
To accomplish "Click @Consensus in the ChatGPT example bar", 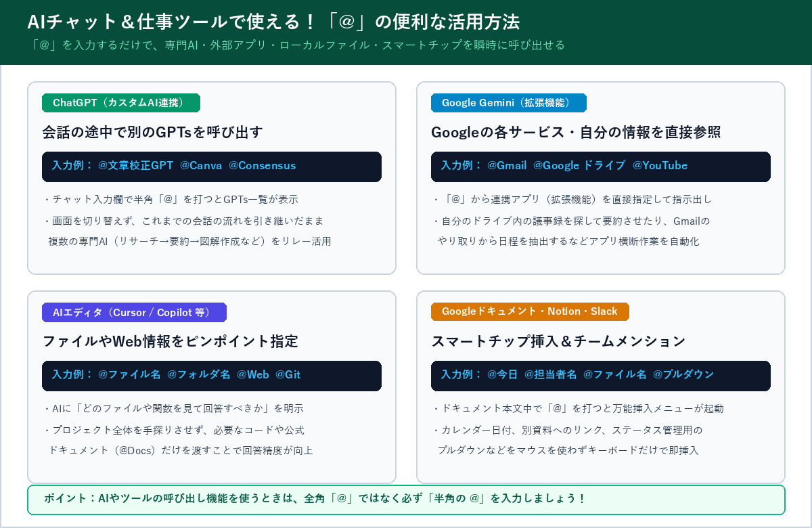I will click(263, 166).
